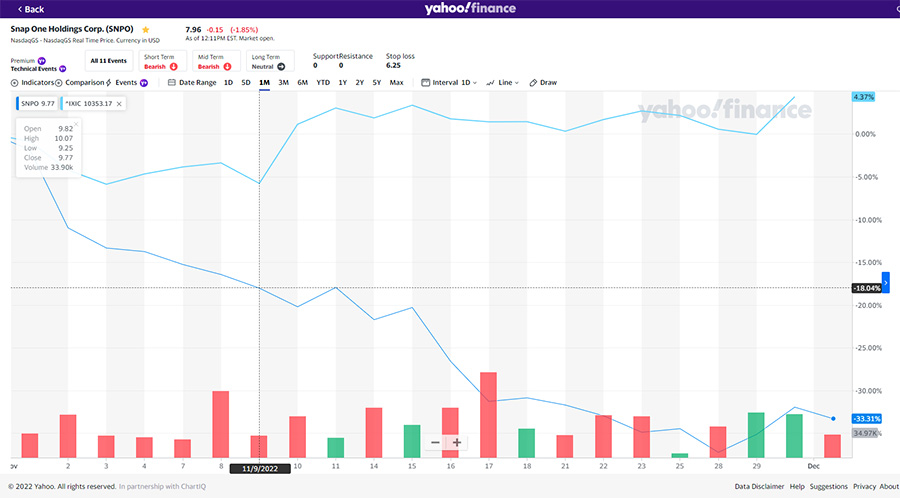Close the Open/High/Low/Close tooltip box
Viewport: 900px width, 498px height.
[x=76, y=124]
